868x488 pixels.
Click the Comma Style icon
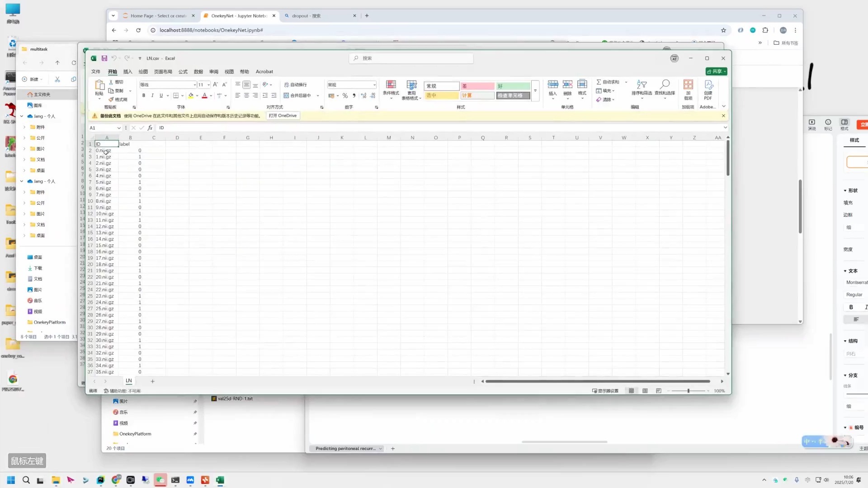pos(354,95)
